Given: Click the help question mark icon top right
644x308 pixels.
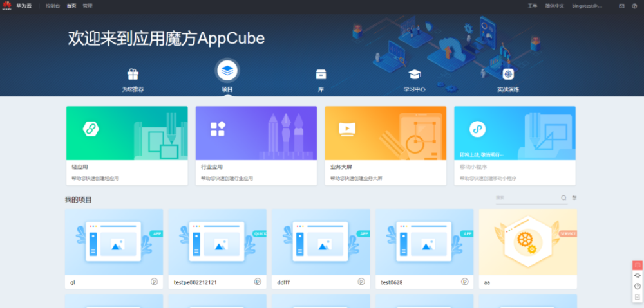Looking at the screenshot, I should (634, 6).
